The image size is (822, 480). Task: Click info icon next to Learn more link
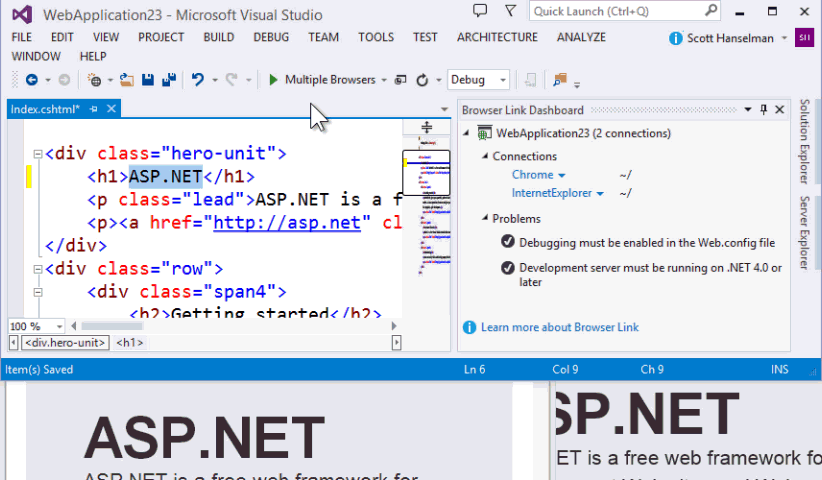(x=469, y=328)
